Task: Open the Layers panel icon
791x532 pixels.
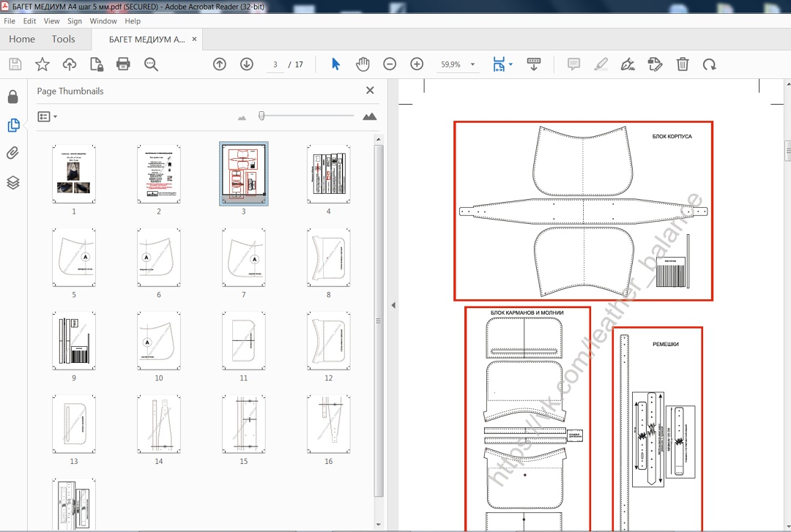Action: coord(12,182)
